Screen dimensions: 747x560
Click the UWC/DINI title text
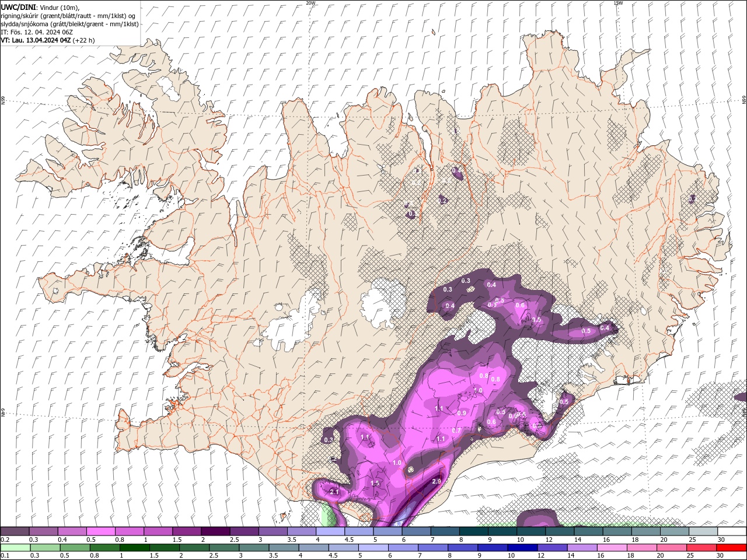pyautogui.click(x=19, y=7)
